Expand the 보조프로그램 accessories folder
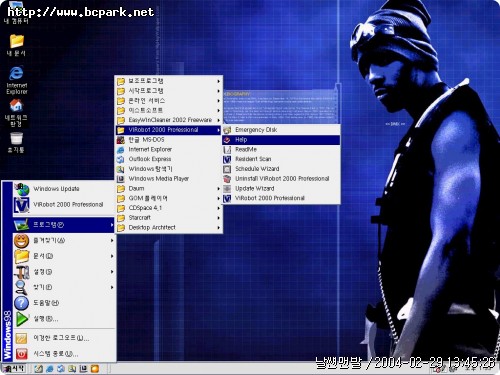Screen dimensions: 500x375 (x=169, y=81)
